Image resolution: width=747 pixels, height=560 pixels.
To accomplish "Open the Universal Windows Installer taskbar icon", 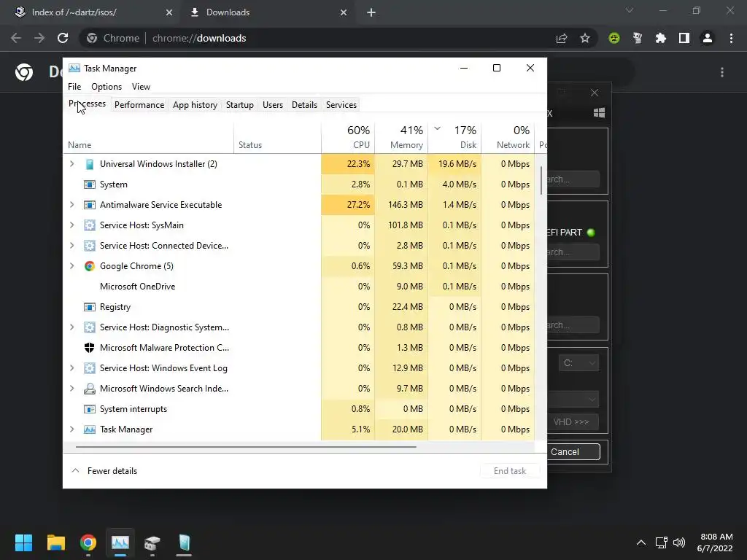I will click(x=184, y=542).
